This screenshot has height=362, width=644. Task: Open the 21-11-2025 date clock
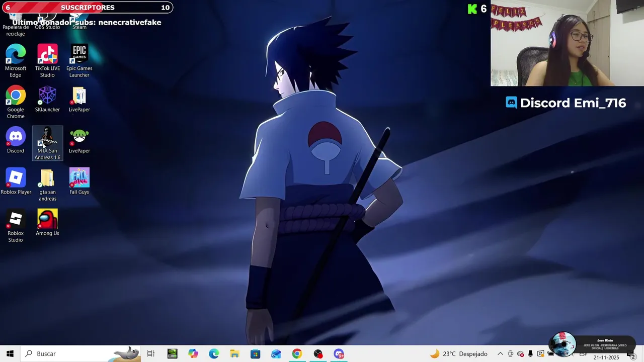pyautogui.click(x=606, y=357)
